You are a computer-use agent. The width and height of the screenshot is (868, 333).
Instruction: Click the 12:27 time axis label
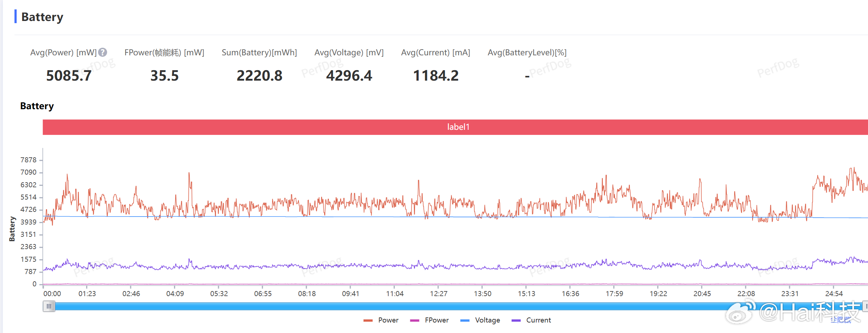439,294
